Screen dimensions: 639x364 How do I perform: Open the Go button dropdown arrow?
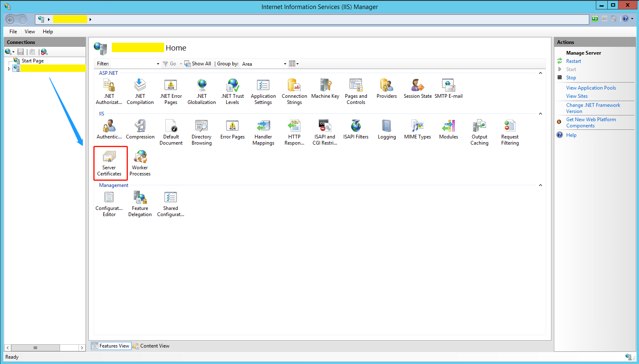coord(181,64)
